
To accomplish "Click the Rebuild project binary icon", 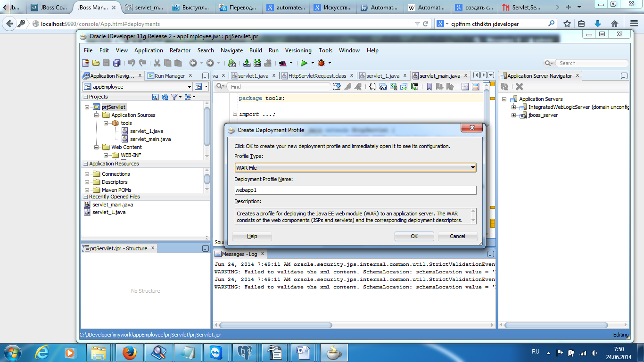I will [257, 63].
